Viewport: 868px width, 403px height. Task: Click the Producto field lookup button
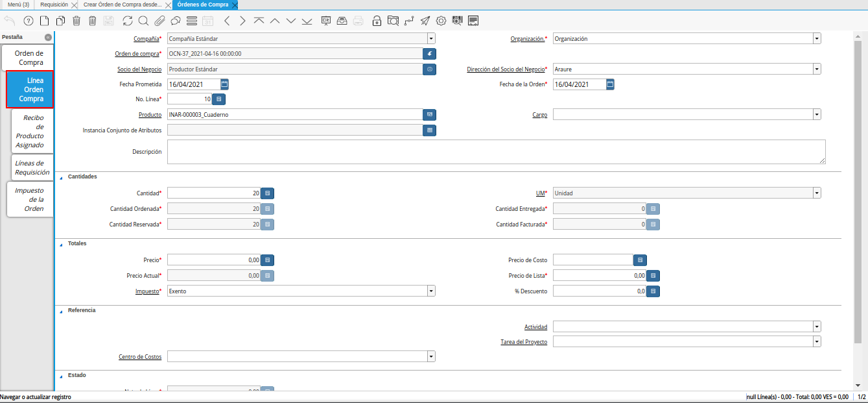(429, 115)
